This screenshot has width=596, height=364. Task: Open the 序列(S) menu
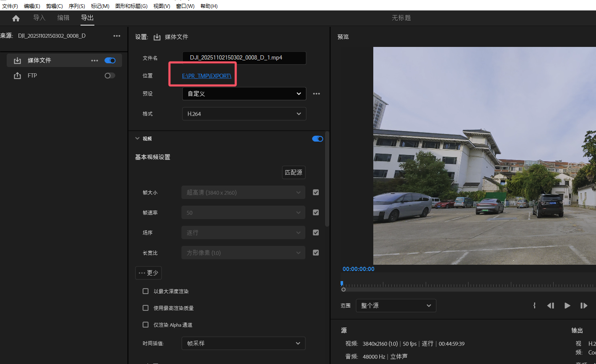point(77,6)
